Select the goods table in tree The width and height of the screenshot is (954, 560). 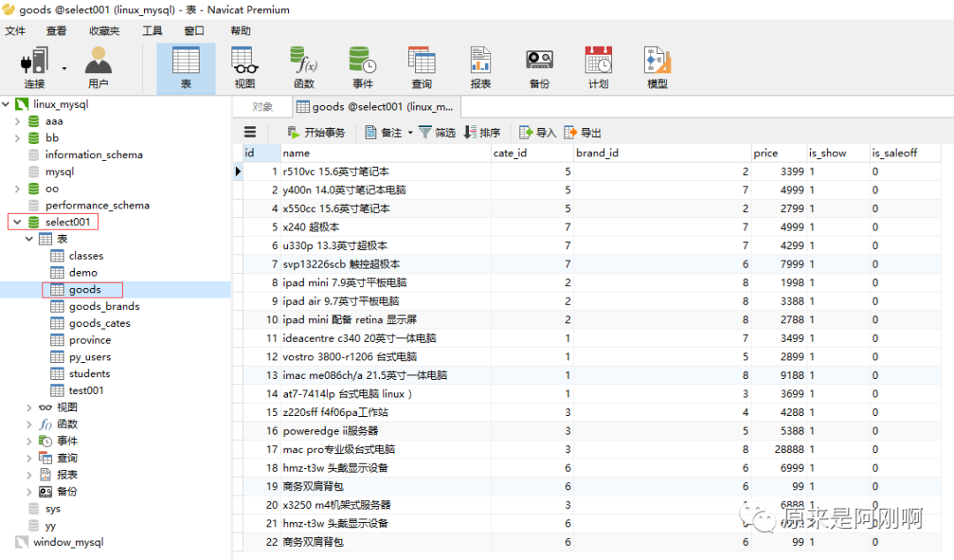[85, 290]
